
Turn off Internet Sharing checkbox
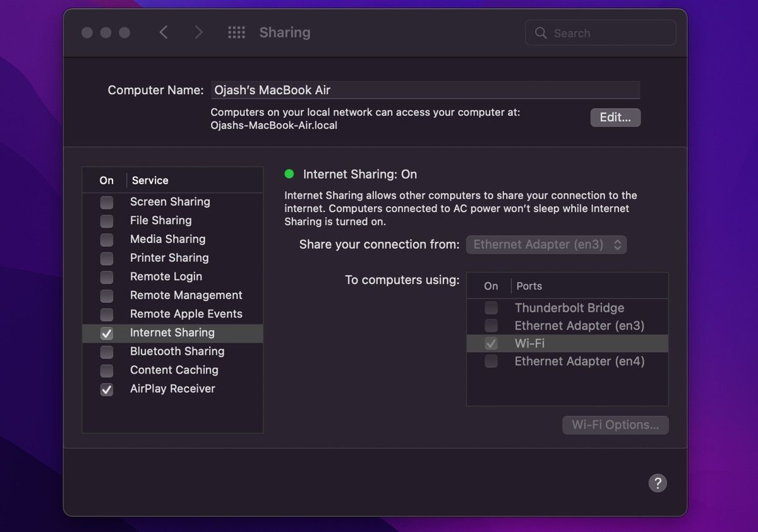107,333
